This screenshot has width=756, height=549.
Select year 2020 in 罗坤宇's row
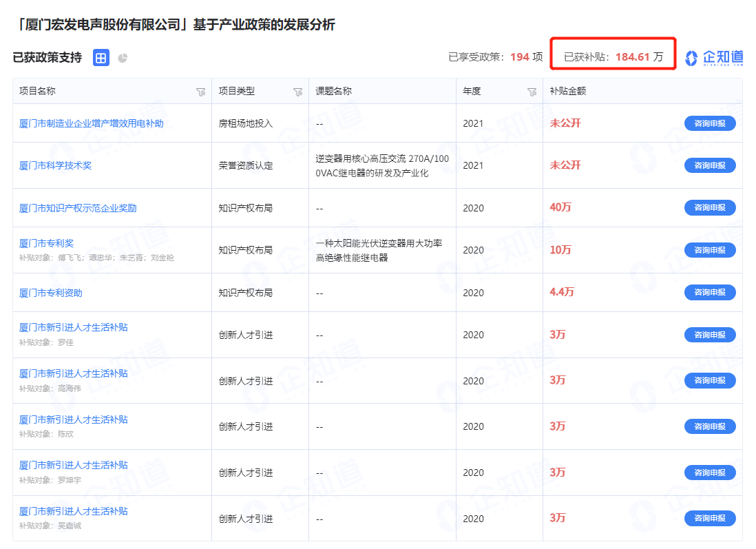[x=473, y=473]
